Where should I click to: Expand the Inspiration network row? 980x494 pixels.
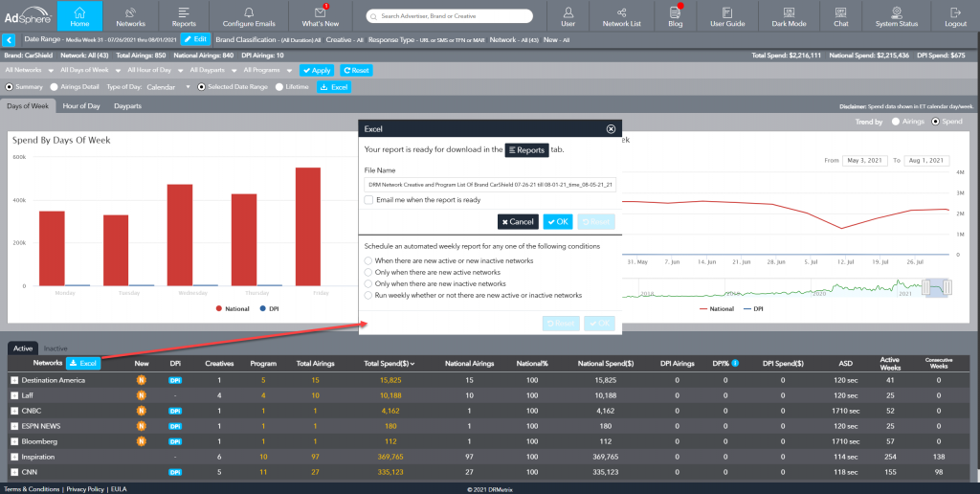point(14,457)
